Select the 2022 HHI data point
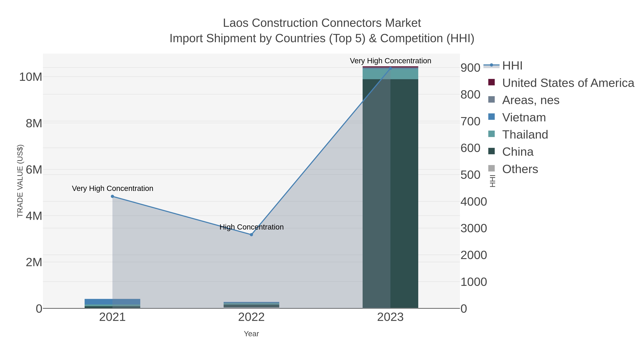Image resolution: width=644 pixels, height=362 pixels. pos(252,235)
